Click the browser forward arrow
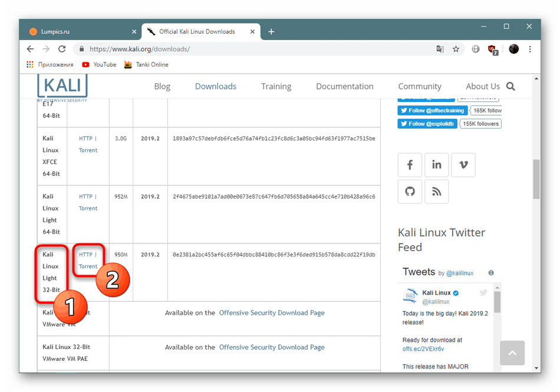This screenshot has width=560, height=392. [46, 49]
